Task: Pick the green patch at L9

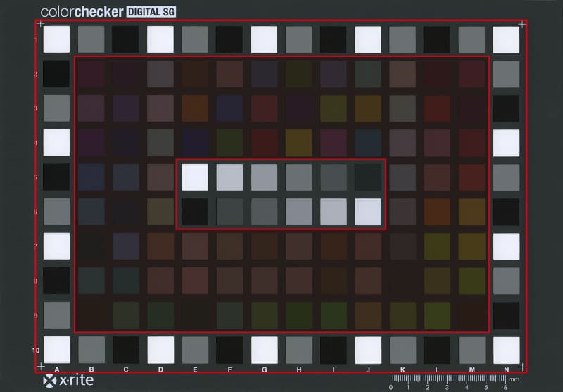Action: 437,315
